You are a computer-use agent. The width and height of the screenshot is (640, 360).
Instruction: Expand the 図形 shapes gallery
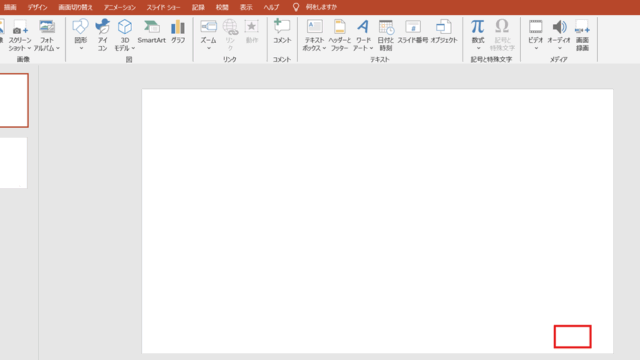(80, 36)
